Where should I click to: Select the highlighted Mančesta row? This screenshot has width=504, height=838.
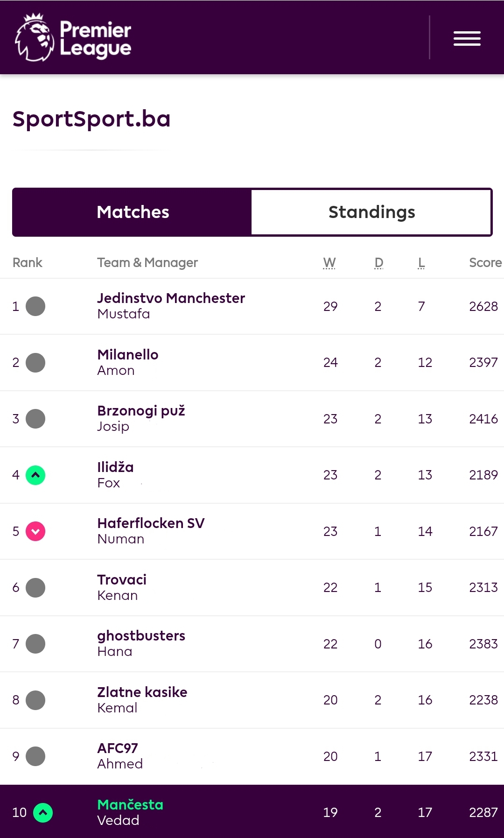coord(252,812)
